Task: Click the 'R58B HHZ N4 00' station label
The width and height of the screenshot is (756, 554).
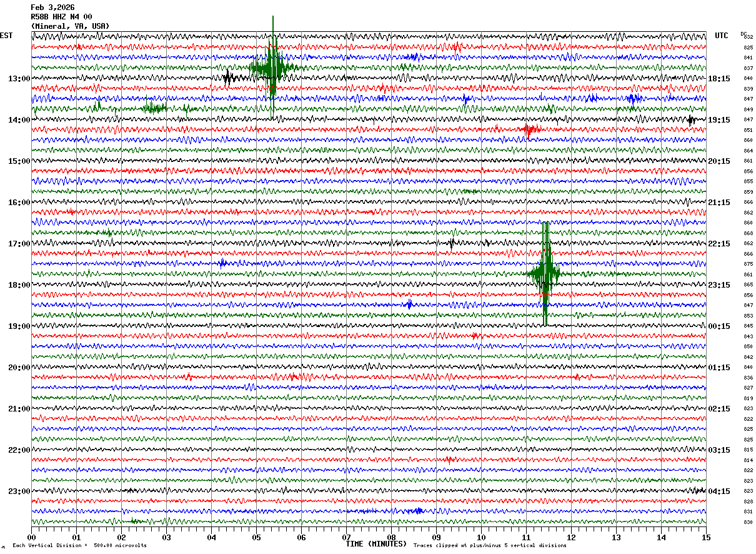Action: tap(61, 17)
